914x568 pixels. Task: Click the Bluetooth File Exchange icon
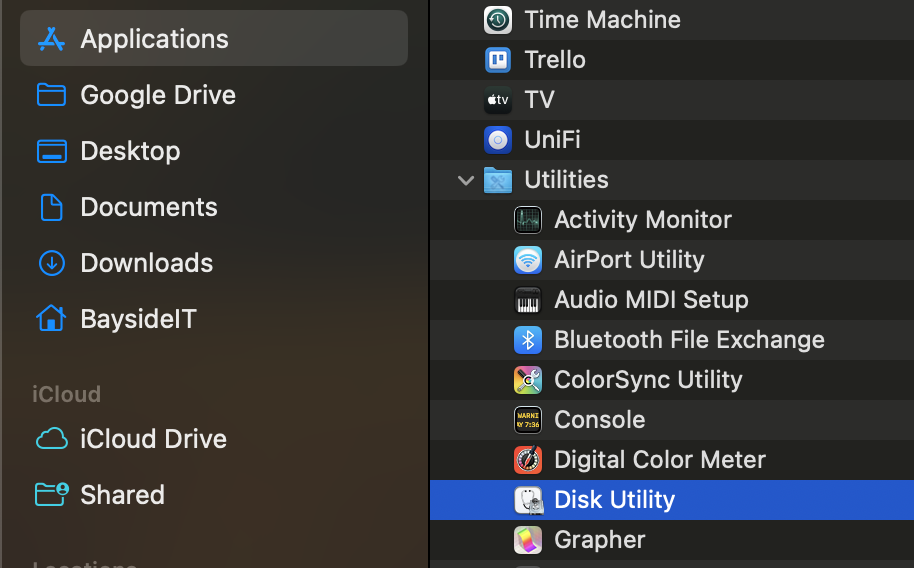point(527,340)
